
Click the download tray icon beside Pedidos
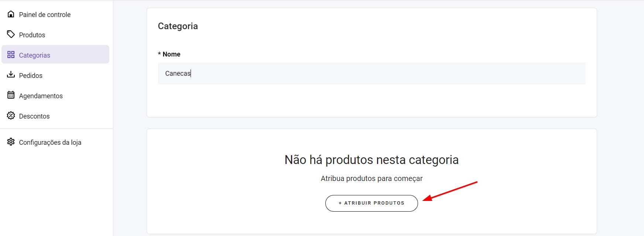tap(11, 75)
